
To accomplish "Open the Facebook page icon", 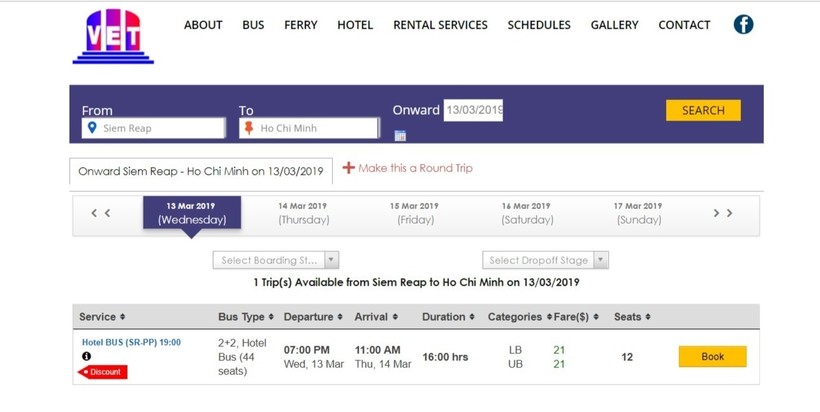I will [743, 25].
